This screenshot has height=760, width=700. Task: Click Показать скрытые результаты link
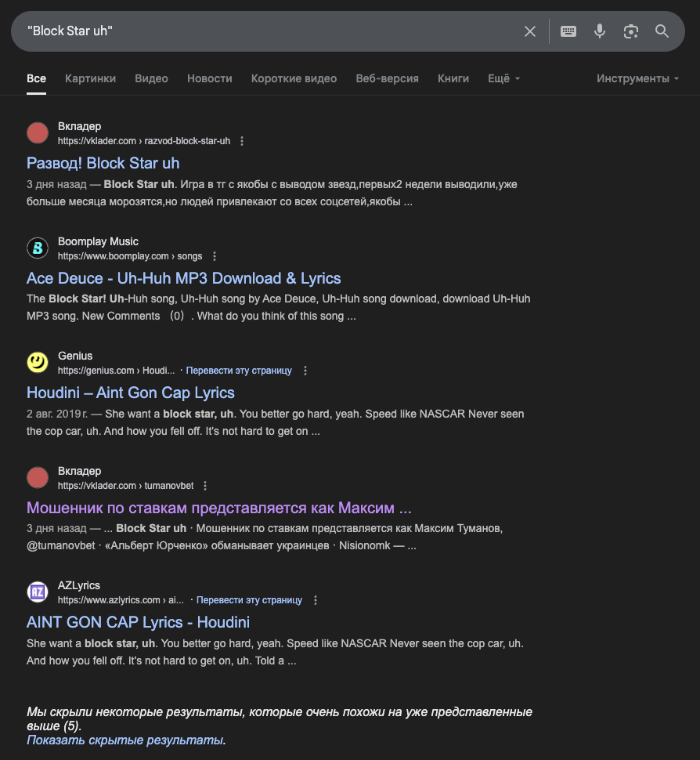click(x=126, y=740)
